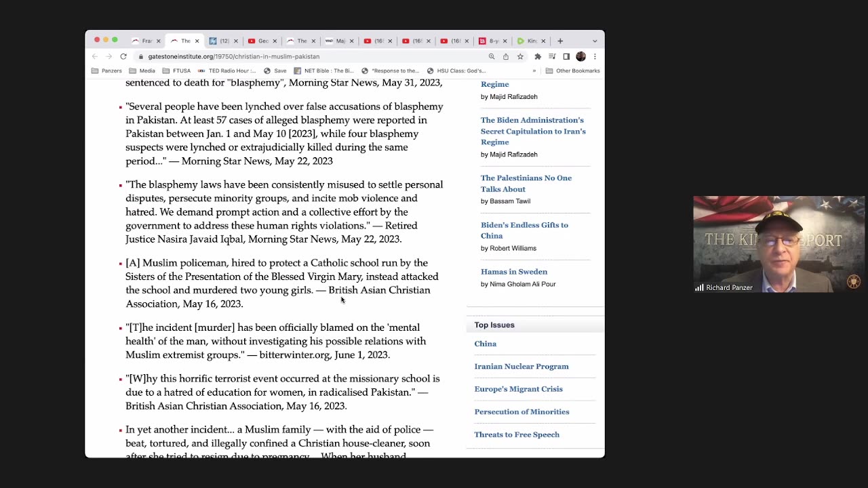
Task: Open a new tab with the plus button
Action: click(560, 41)
